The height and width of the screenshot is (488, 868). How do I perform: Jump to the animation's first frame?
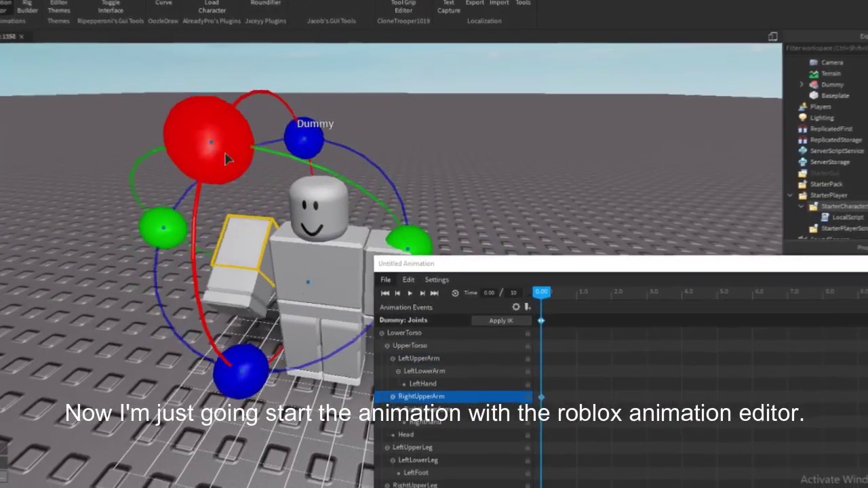(385, 293)
